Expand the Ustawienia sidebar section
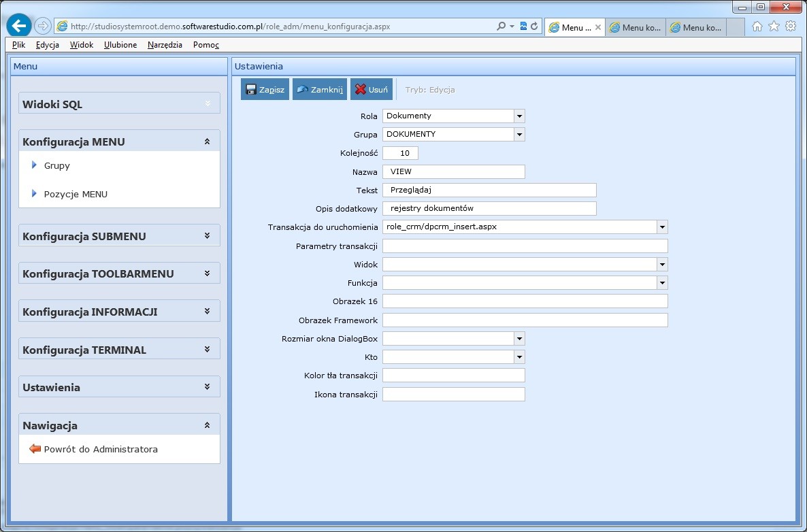Screen dimensions: 807x532 click(207, 387)
